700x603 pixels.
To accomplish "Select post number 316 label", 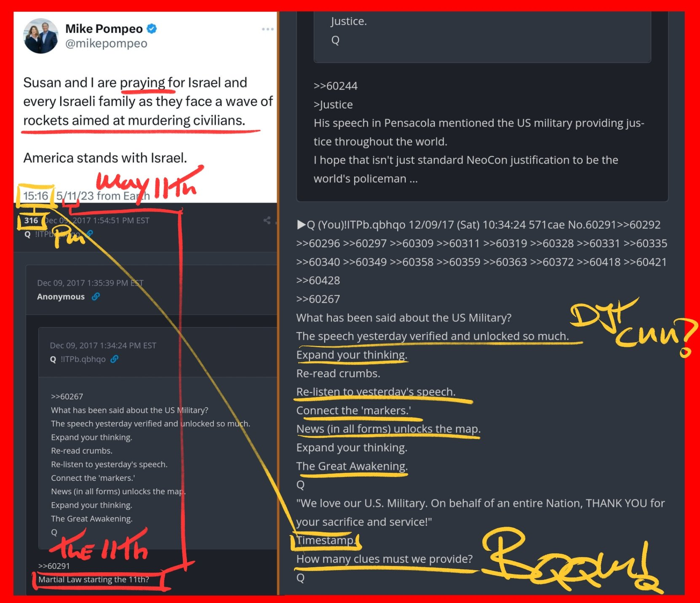I will (x=31, y=220).
